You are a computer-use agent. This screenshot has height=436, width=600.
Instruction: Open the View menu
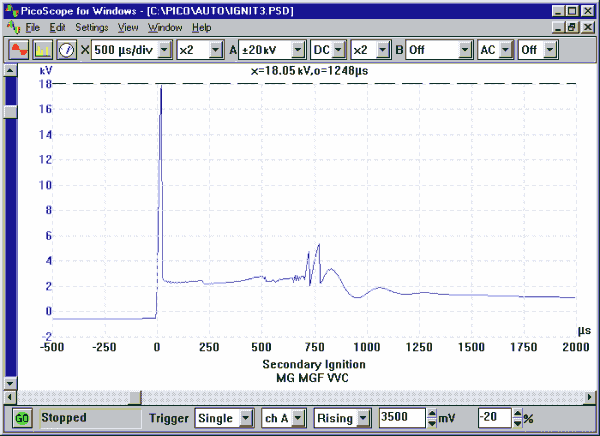[x=128, y=27]
